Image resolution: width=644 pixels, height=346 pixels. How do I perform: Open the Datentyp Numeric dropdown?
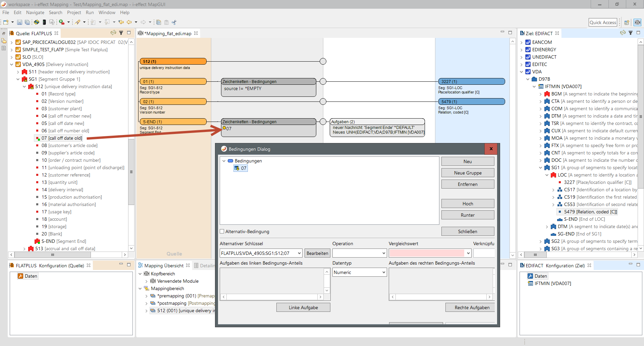pyautogui.click(x=359, y=272)
